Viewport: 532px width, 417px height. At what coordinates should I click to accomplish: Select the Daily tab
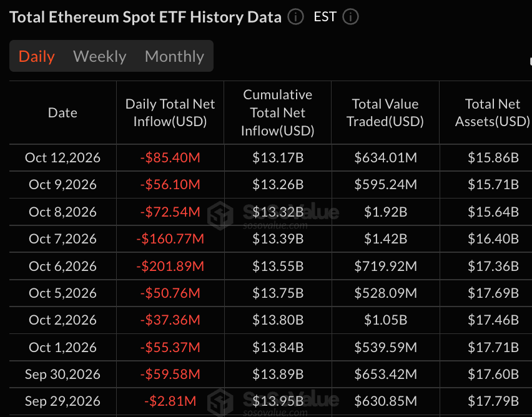point(37,56)
